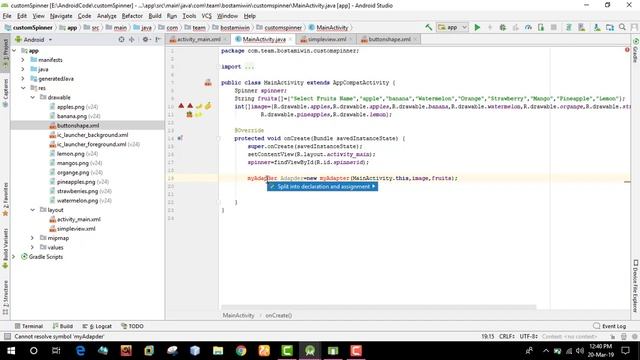Open the File menu

click(x=7, y=16)
